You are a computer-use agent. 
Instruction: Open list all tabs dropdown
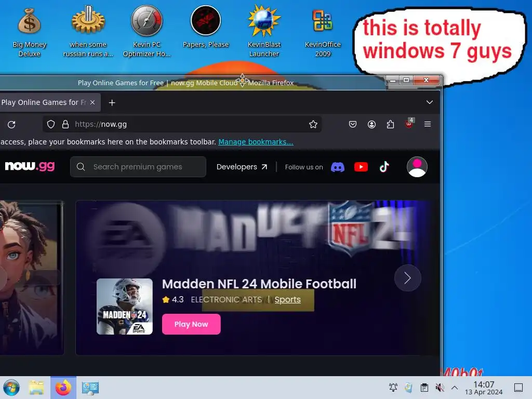430,102
